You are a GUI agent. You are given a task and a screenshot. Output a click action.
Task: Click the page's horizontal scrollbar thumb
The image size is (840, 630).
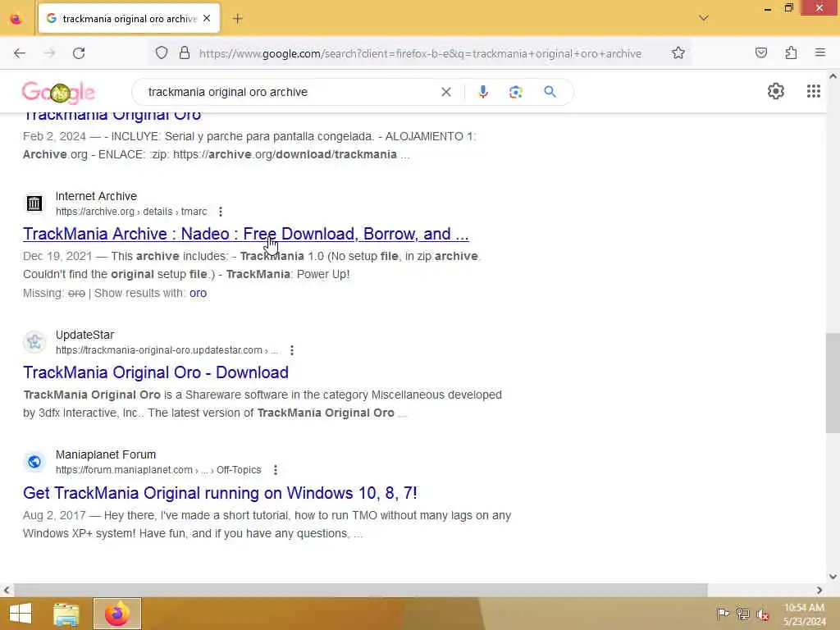pyautogui.click(x=361, y=590)
